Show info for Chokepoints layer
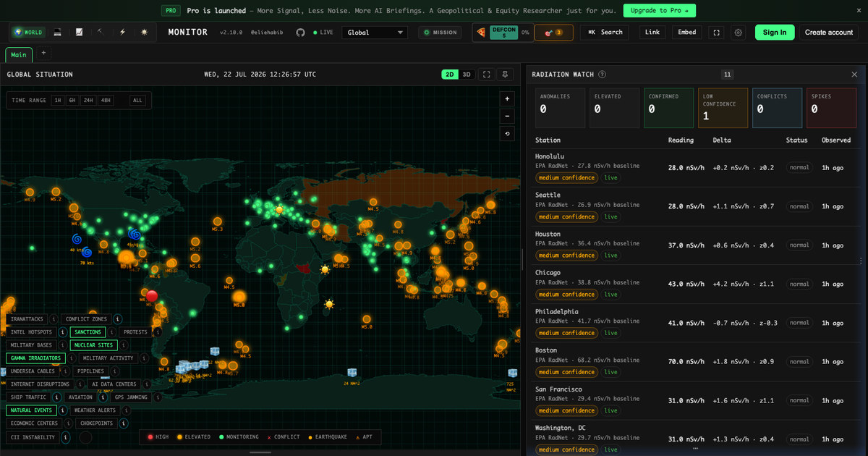 pyautogui.click(x=124, y=423)
